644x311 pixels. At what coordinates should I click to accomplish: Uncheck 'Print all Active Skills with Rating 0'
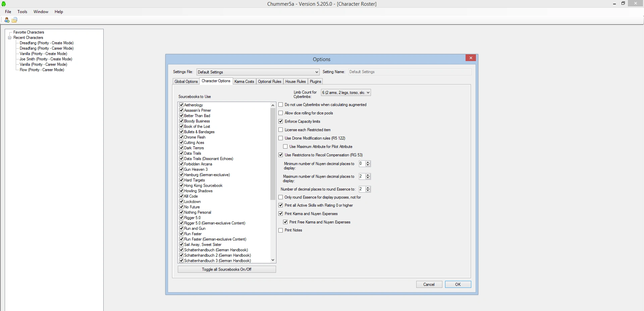point(281,205)
